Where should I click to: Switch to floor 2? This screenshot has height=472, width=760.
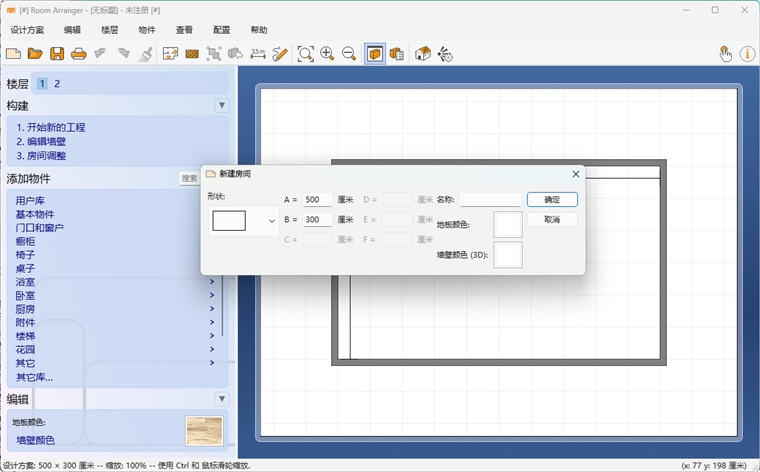tap(57, 84)
